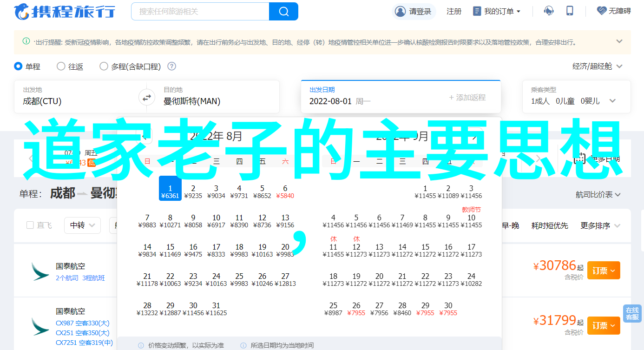Click the user avatar icon beside 请登录
The height and width of the screenshot is (350, 644).
coord(400,11)
